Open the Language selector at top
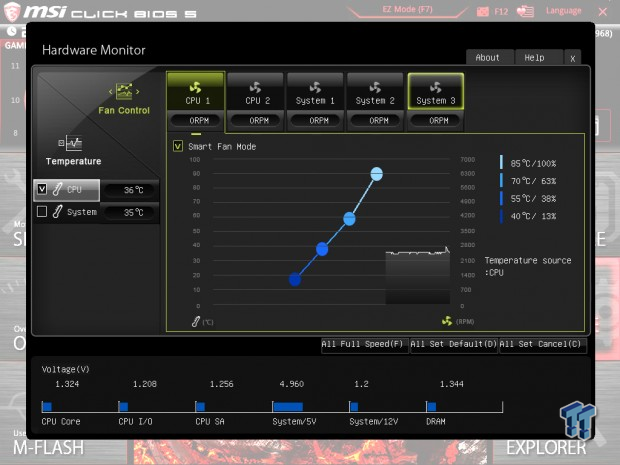620x465 pixels. click(563, 11)
